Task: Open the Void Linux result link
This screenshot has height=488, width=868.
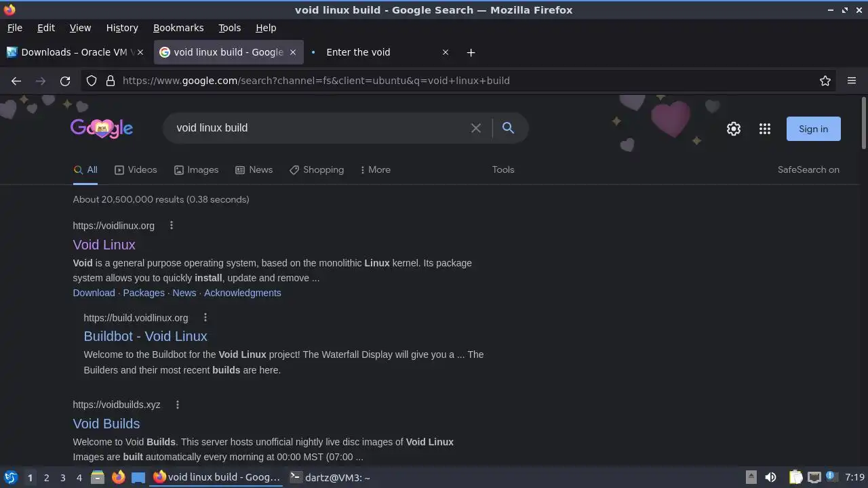Action: [x=104, y=245]
